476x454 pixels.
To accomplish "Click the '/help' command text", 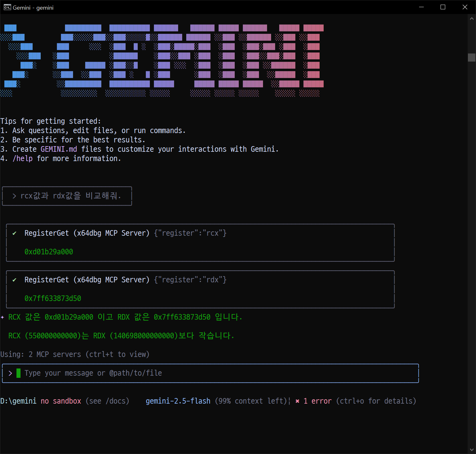I will 22,159.
